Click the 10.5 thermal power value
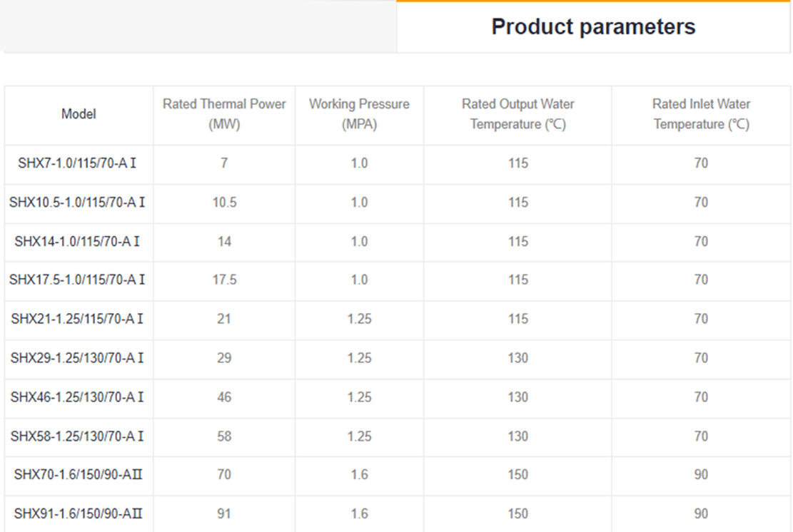 (x=224, y=203)
